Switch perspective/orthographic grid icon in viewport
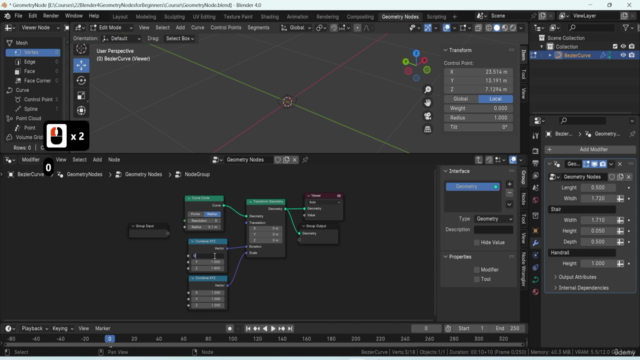 (x=427, y=129)
